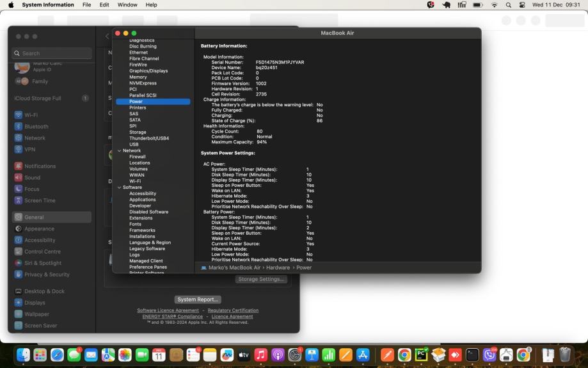Open Bluetooth icon in System Settings sidebar
The image size is (588, 368).
click(x=19, y=127)
